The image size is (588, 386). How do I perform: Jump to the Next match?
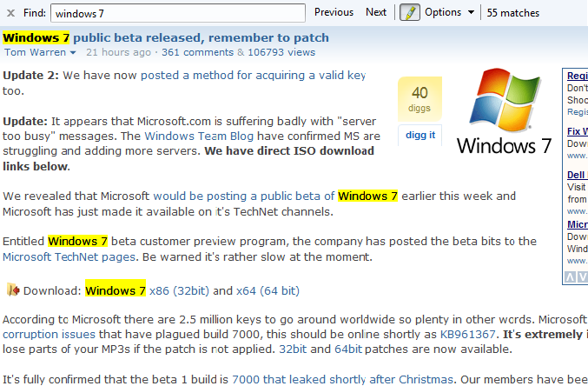[x=376, y=12]
